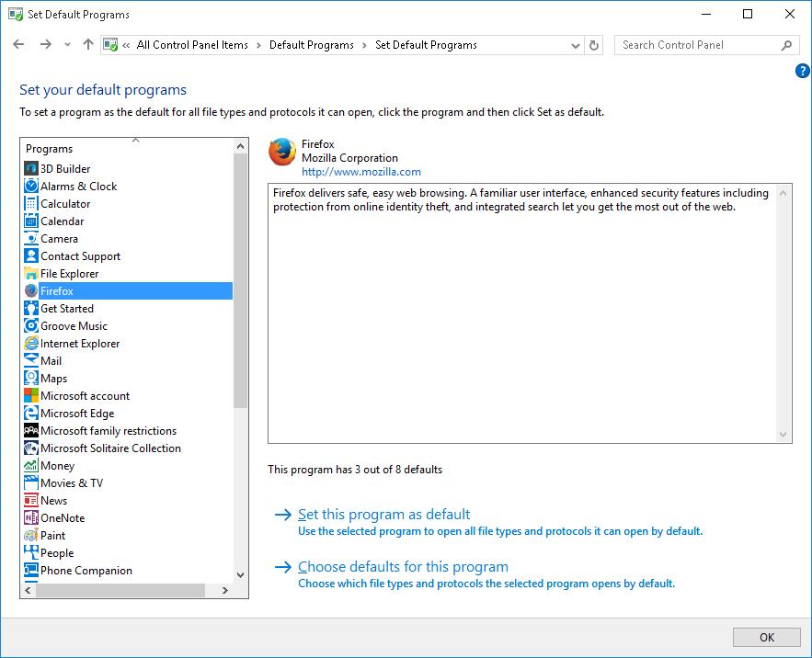Select the Microsoft account logo icon
812x658 pixels.
click(x=31, y=395)
